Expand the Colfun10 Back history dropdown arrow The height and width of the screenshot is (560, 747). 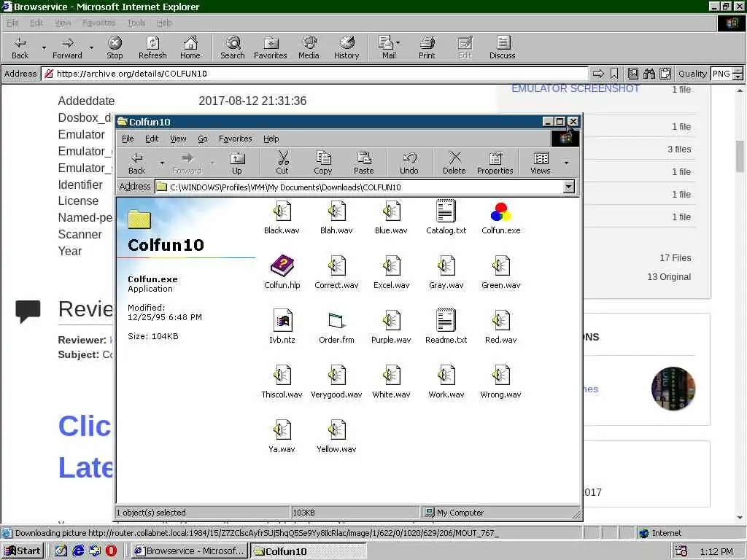[162, 163]
